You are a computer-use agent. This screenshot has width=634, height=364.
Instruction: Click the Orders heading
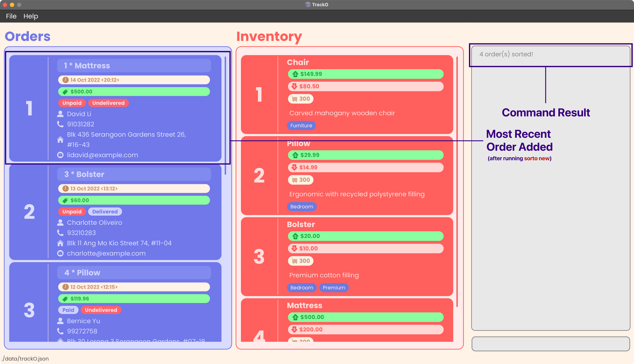pos(27,36)
